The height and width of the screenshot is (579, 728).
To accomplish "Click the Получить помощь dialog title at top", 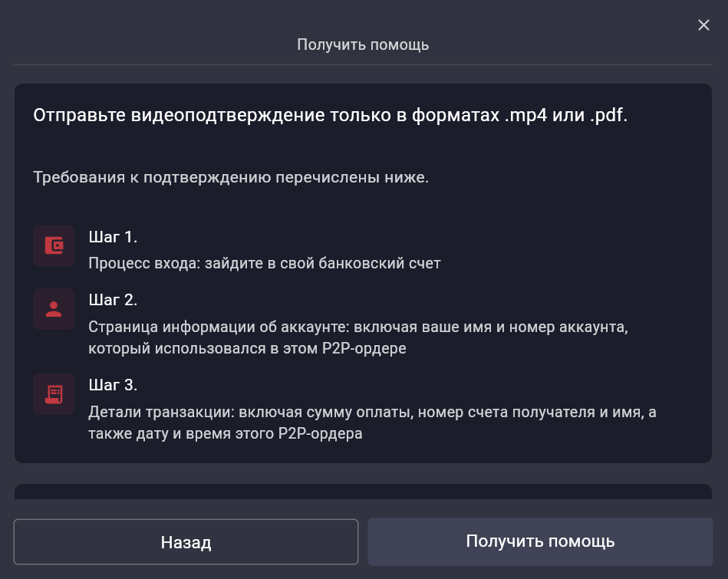I will [x=363, y=44].
